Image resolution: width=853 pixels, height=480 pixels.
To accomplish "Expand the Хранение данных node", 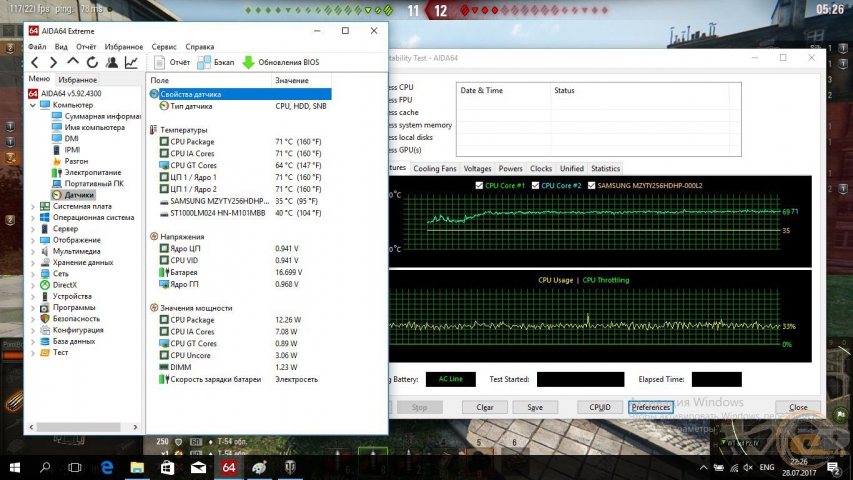I will point(33,263).
